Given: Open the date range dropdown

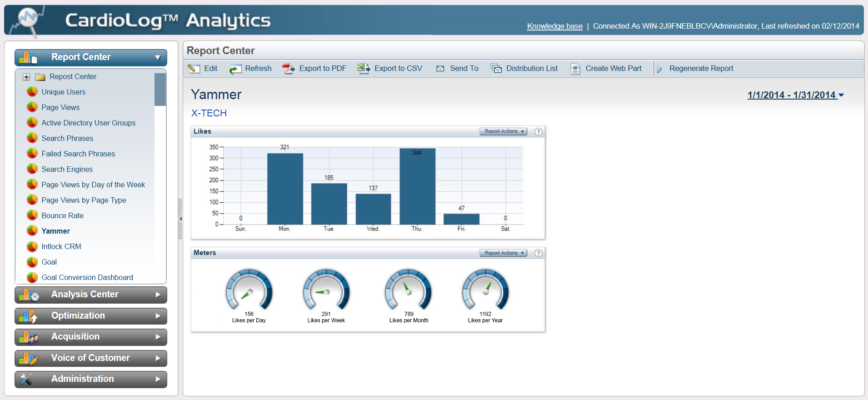Looking at the screenshot, I should coord(795,95).
